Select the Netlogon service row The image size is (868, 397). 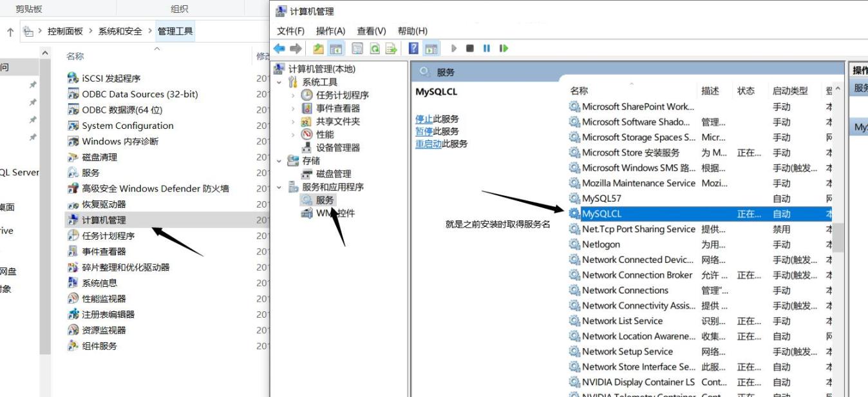700,244
